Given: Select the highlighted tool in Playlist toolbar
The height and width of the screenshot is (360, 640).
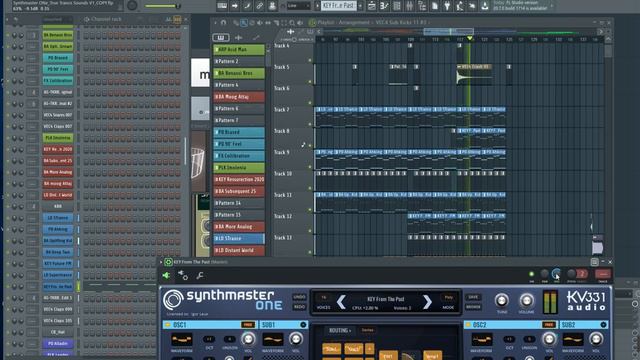Looking at the screenshot, I should click(x=244, y=23).
